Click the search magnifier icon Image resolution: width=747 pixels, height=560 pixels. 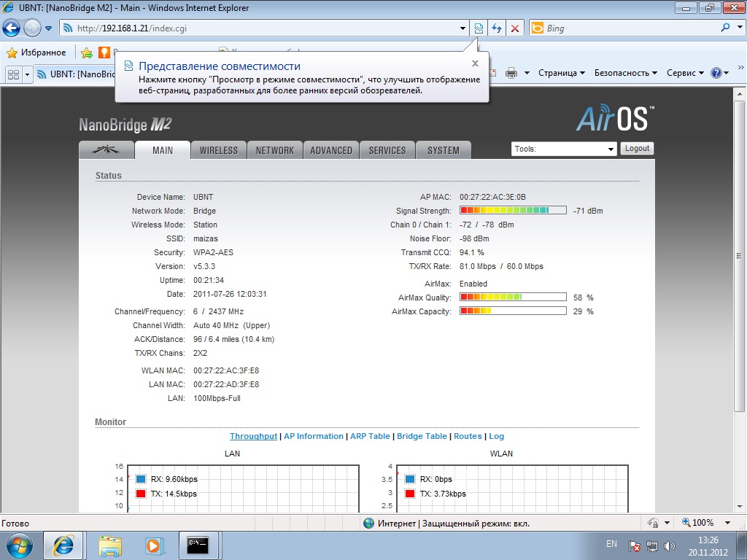[725, 28]
